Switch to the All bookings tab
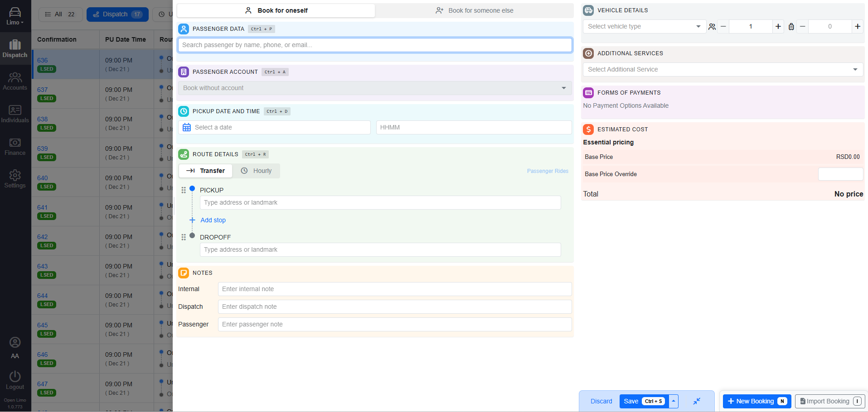This screenshot has height=412, width=868. click(x=60, y=14)
